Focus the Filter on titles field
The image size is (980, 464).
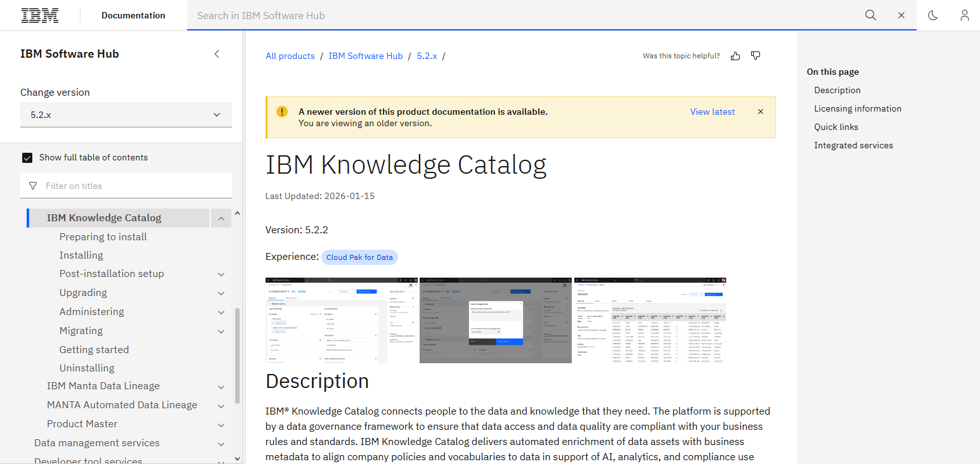coord(126,186)
